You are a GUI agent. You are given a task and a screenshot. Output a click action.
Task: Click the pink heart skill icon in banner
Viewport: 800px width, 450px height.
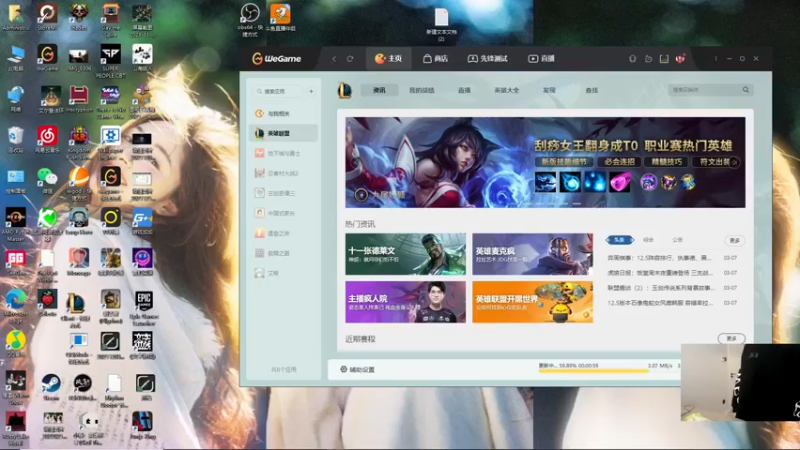pyautogui.click(x=619, y=182)
